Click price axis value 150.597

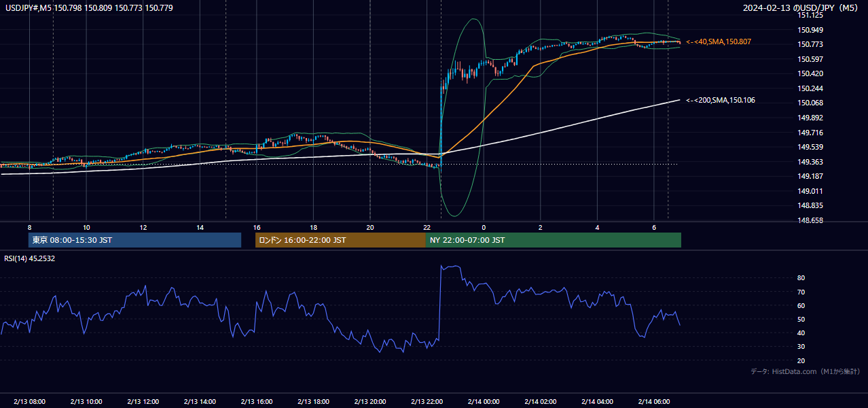pos(810,59)
